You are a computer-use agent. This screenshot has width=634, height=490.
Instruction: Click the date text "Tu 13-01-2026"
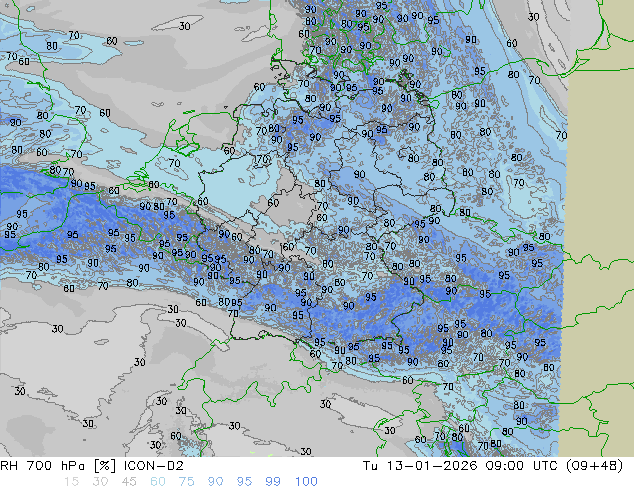tap(419, 466)
